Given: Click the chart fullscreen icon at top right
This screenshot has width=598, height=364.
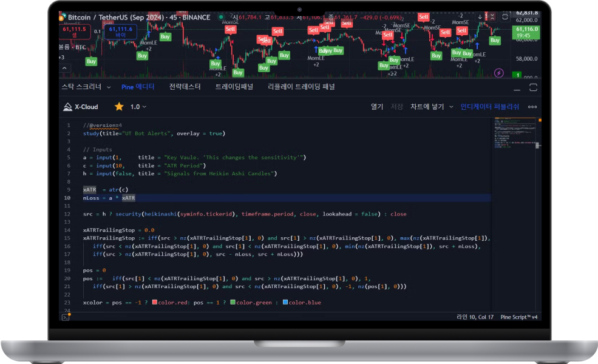Looking at the screenshot, I should tap(505, 17).
